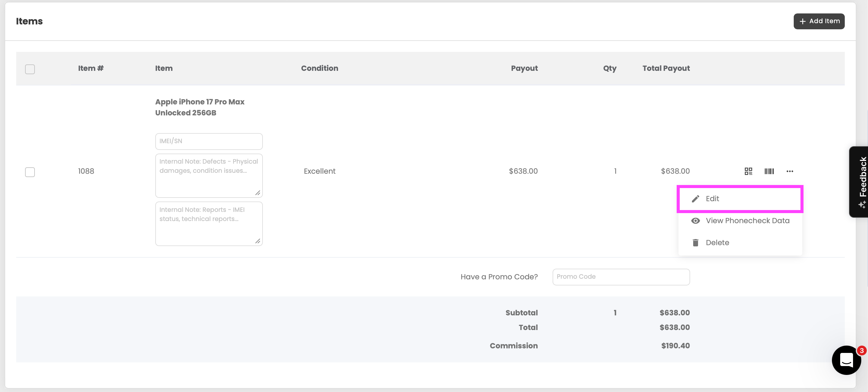868x392 pixels.
Task: Choose Delete from the row menu
Action: click(x=740, y=243)
